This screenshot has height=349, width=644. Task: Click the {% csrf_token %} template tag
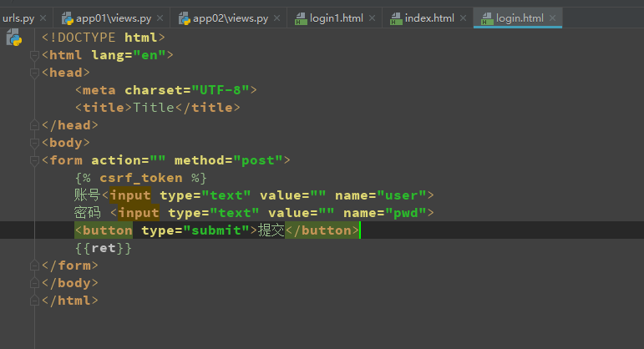pyautogui.click(x=141, y=178)
